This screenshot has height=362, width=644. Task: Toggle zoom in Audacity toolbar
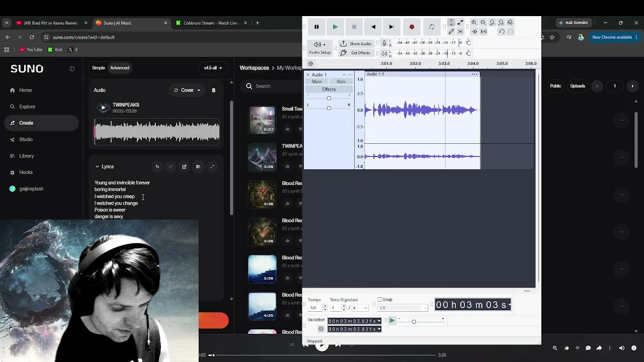point(510,23)
